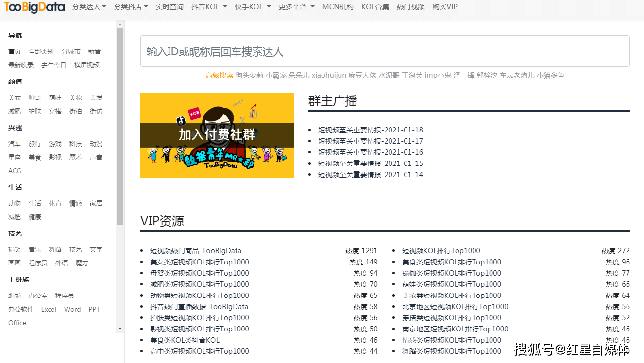Screen dimensions: 644x363
Task: Click the search input for 达人 ID
Action: tap(385, 51)
